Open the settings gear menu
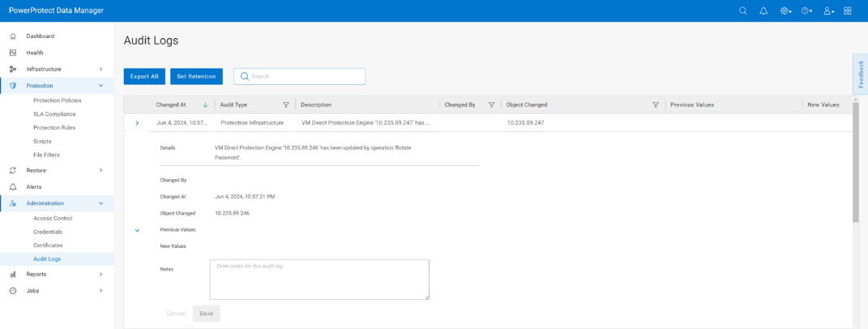 pos(785,11)
